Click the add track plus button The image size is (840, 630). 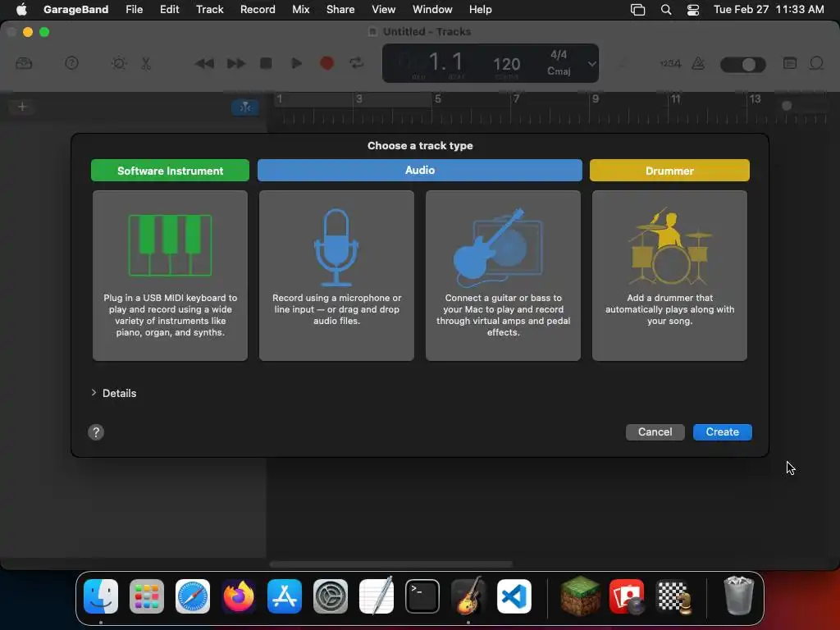(22, 107)
